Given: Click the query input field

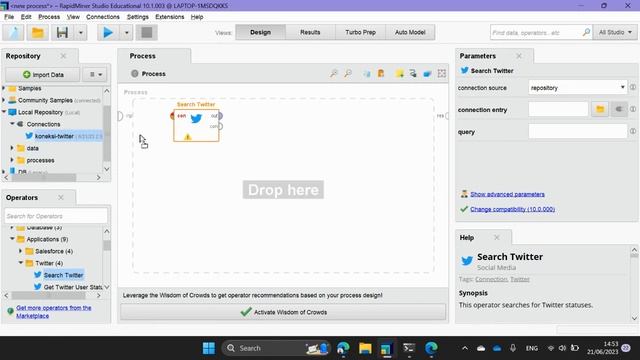Looking at the screenshot, I should [x=577, y=131].
